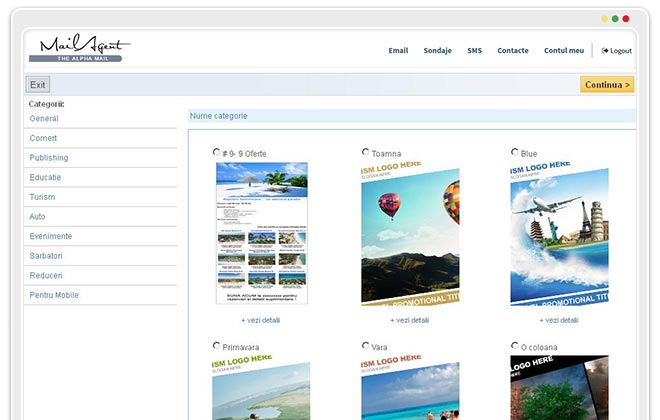This screenshot has width=660, height=420.
Task: Open the O coloana template thumbnail
Action: click(x=559, y=388)
